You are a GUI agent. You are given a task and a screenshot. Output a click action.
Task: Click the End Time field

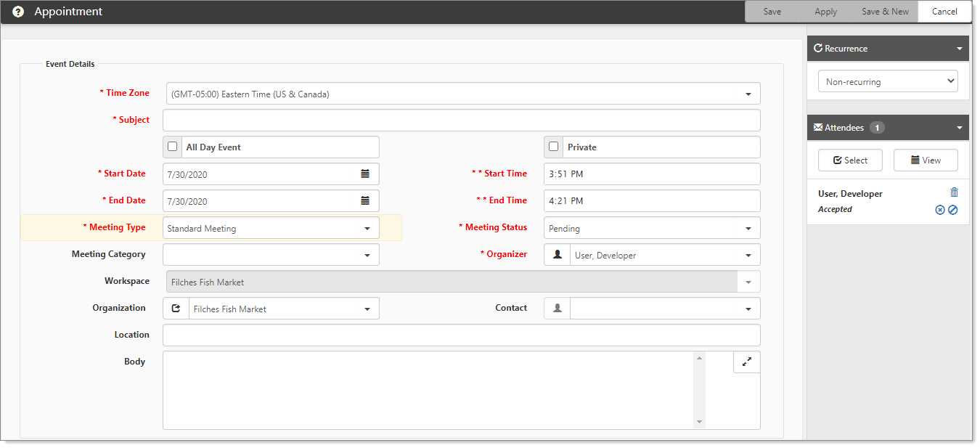coord(652,201)
